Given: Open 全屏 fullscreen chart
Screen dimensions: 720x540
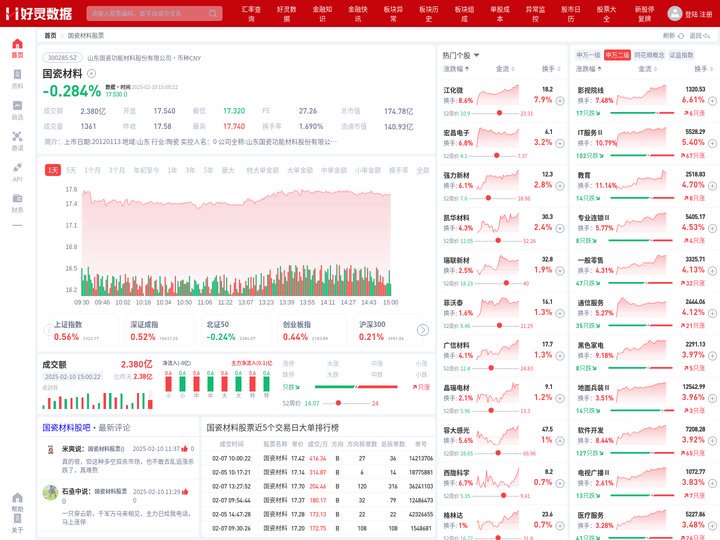Looking at the screenshot, I should (422, 170).
